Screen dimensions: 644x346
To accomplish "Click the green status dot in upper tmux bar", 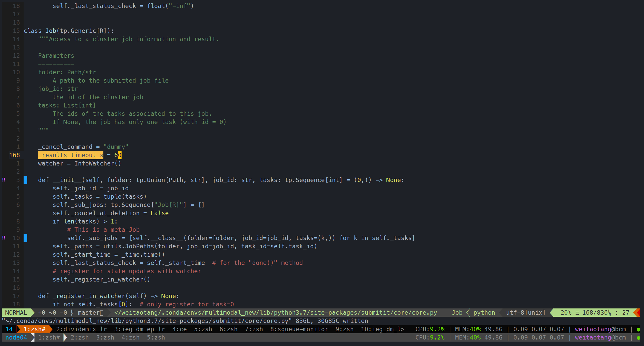I will pyautogui.click(x=638, y=330).
